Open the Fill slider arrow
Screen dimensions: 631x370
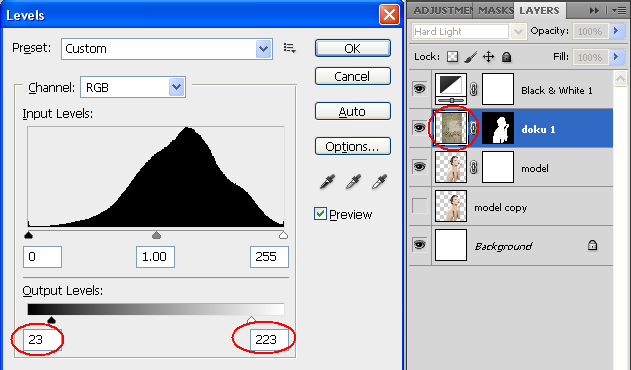(616, 57)
